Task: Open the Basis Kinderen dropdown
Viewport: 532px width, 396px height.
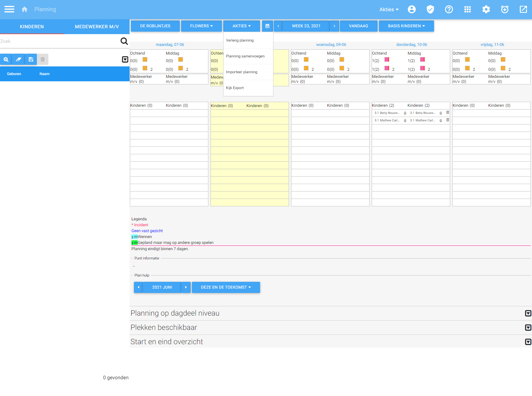Action: pos(406,26)
